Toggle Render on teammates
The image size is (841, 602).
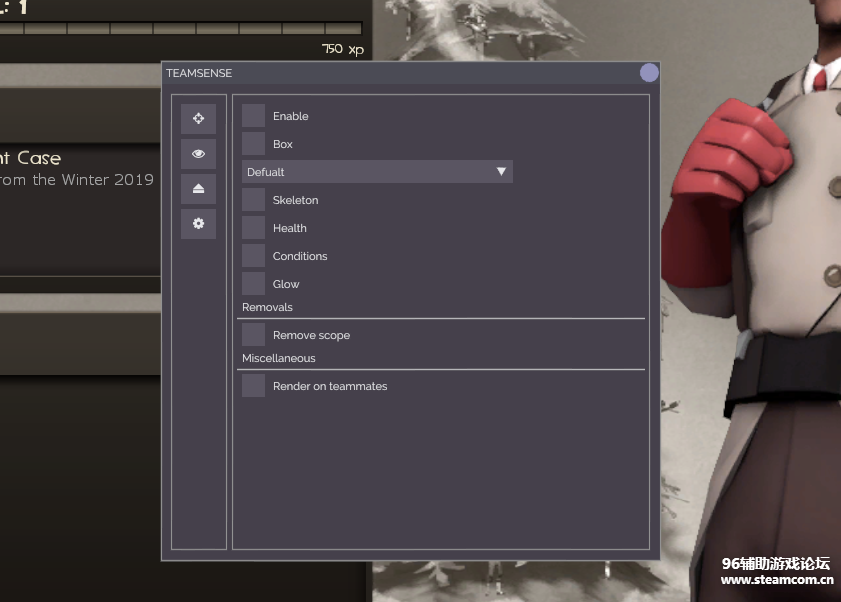253,385
